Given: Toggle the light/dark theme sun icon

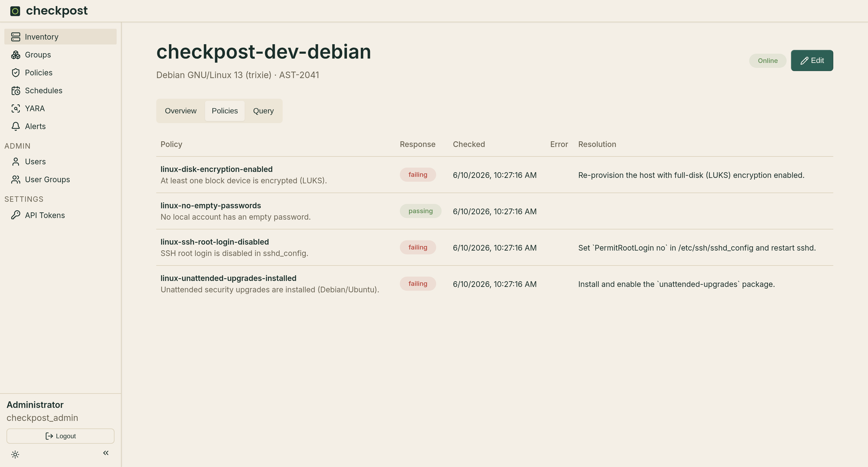Looking at the screenshot, I should click(x=15, y=454).
